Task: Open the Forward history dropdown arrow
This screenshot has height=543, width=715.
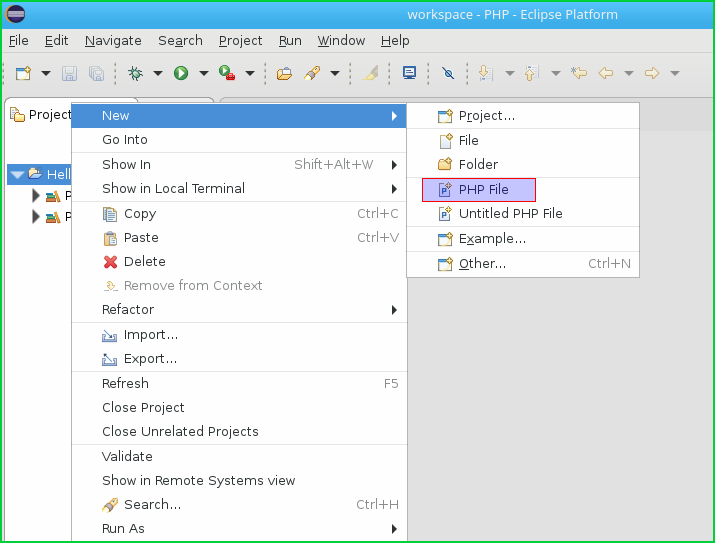Action: [x=675, y=73]
